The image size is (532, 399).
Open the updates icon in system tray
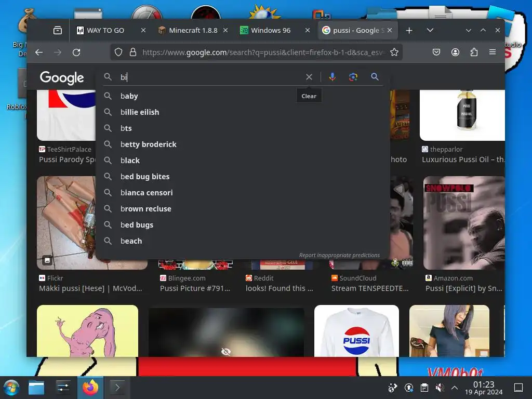409,388
